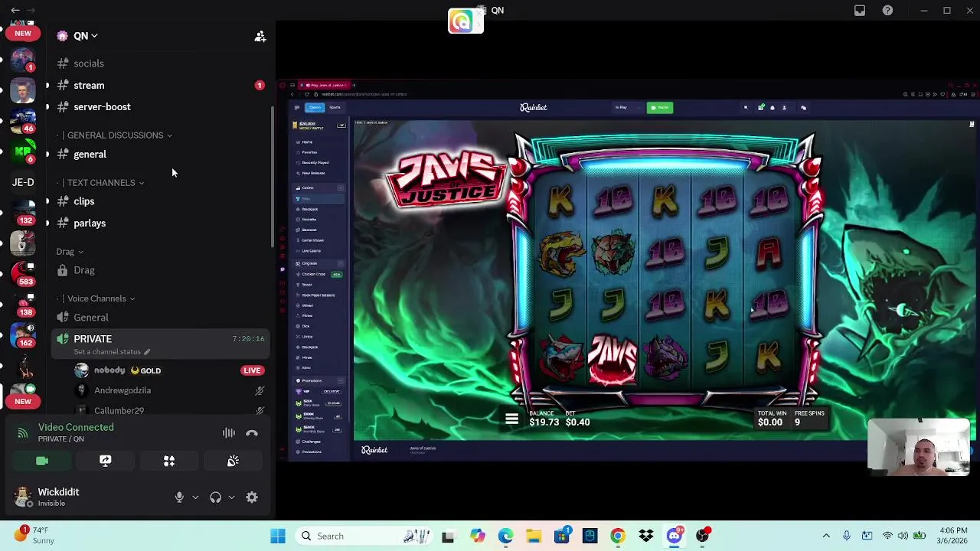The height and width of the screenshot is (551, 980).
Task: Click the LIVE badge next to nobody
Action: click(x=252, y=370)
